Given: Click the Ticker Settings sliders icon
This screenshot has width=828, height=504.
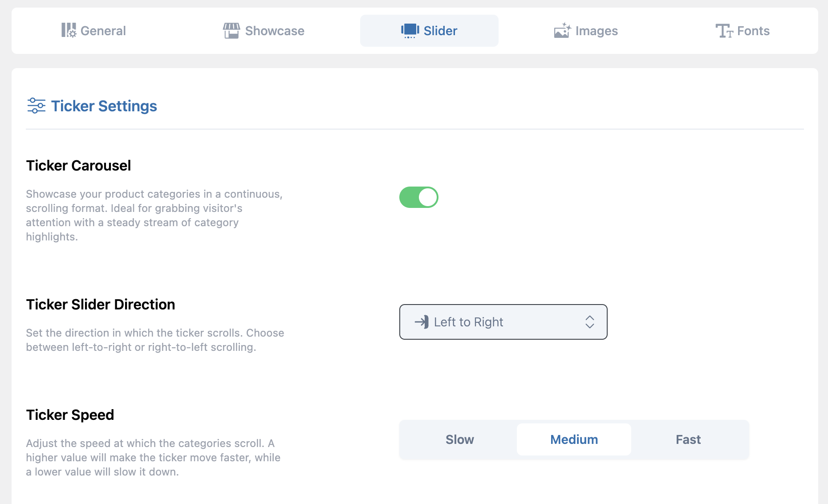Looking at the screenshot, I should point(36,106).
